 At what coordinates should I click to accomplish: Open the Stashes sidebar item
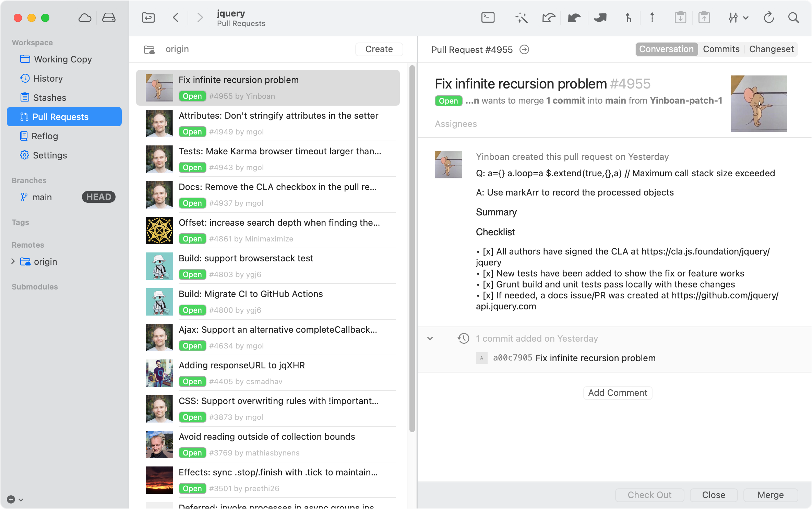[49, 98]
